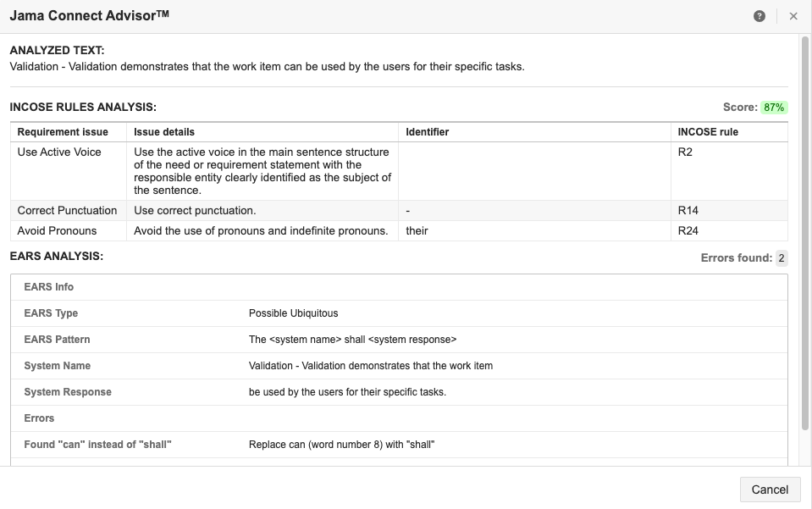Click the "their" identifier cell
Image resolution: width=812 pixels, height=509 pixels.
pyautogui.click(x=417, y=230)
